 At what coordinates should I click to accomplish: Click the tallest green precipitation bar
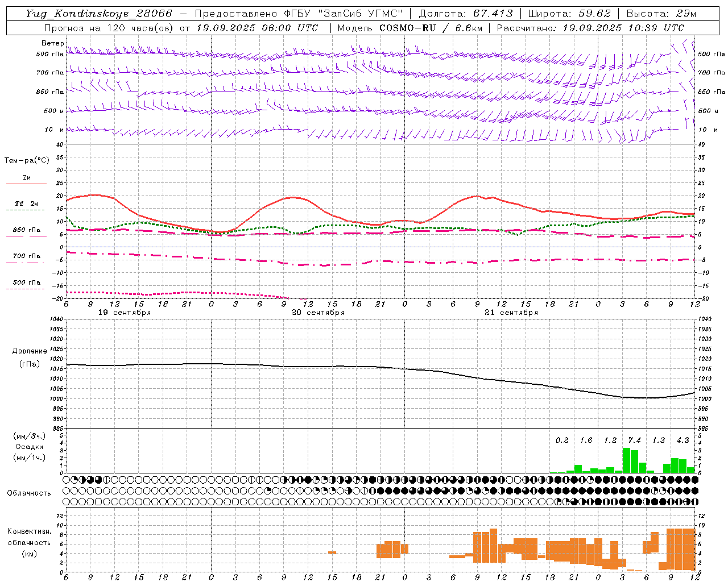(x=626, y=460)
